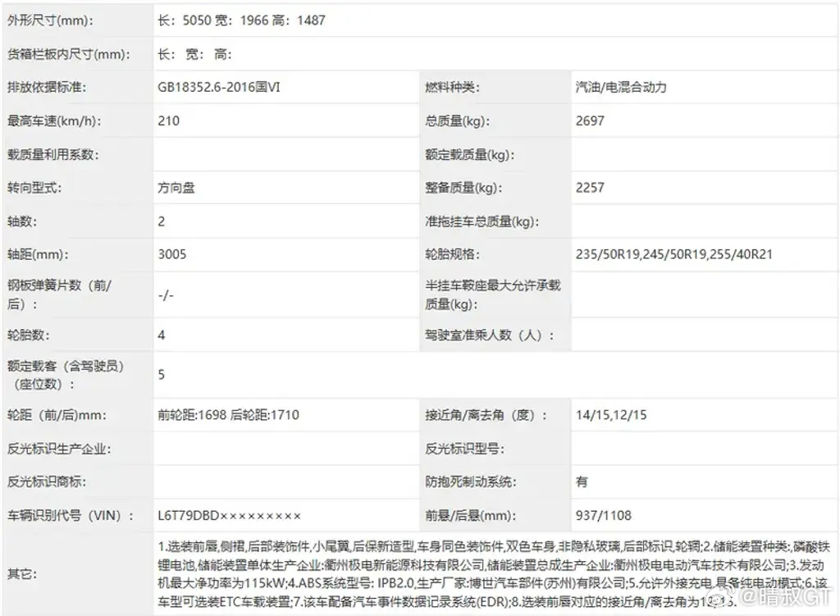Select the 半挂车鞍座最大允许承载质量 label

click(493, 294)
